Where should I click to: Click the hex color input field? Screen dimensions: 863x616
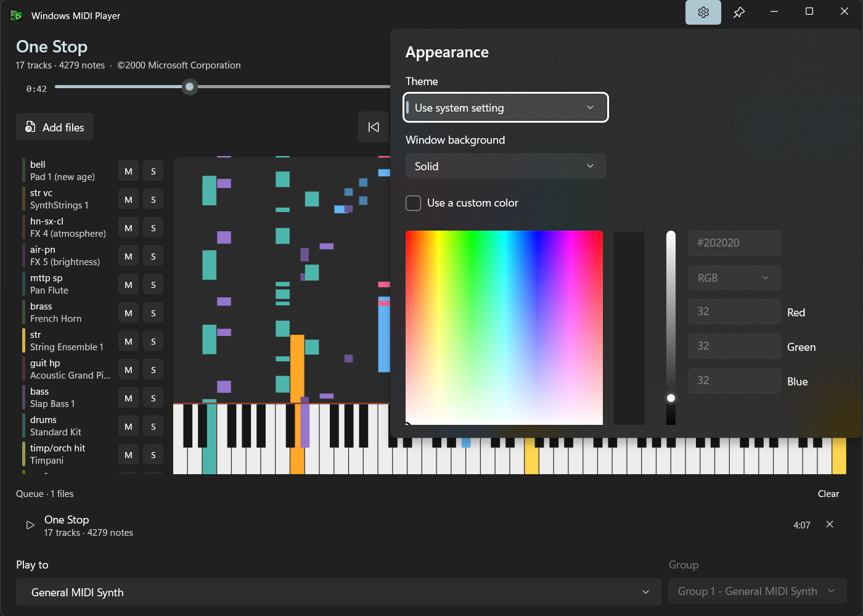click(x=734, y=243)
